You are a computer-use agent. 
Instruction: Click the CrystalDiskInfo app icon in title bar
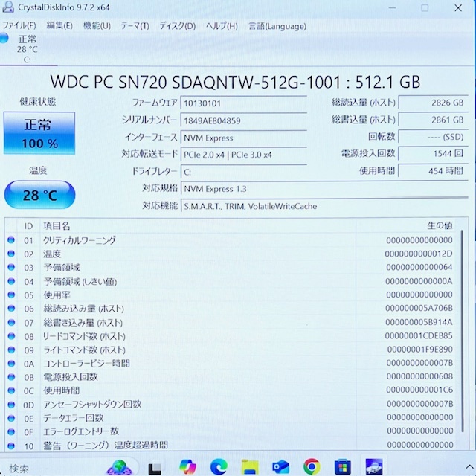[8, 7]
